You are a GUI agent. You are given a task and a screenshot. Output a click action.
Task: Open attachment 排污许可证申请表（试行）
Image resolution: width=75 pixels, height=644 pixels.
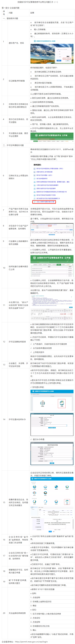click(x=44, y=175)
